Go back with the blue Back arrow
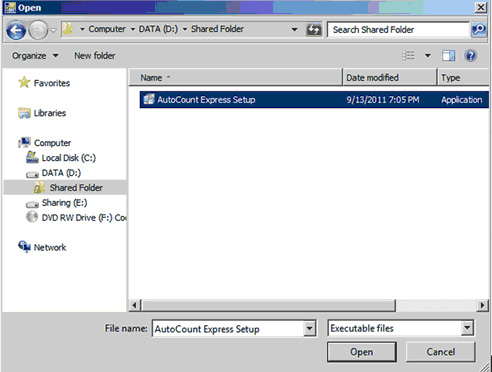Image resolution: width=492 pixels, height=372 pixels. 16,30
